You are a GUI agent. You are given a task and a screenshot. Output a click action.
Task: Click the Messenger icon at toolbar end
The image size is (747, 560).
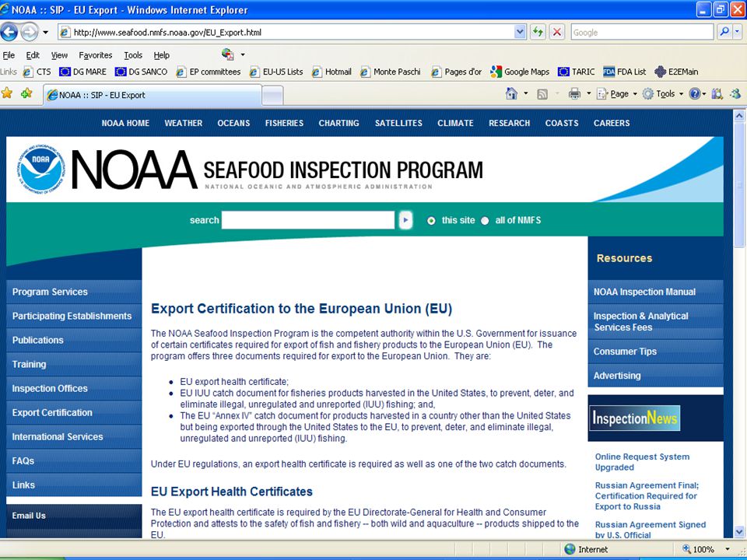[x=736, y=94]
